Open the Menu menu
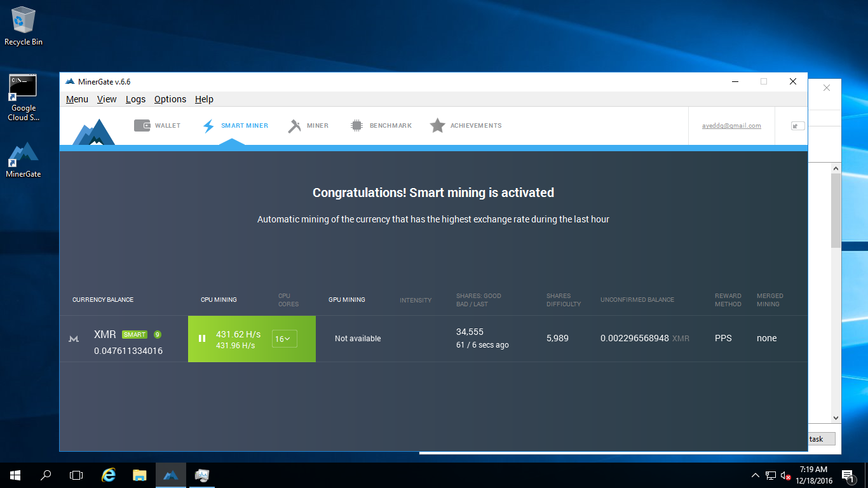 point(77,99)
